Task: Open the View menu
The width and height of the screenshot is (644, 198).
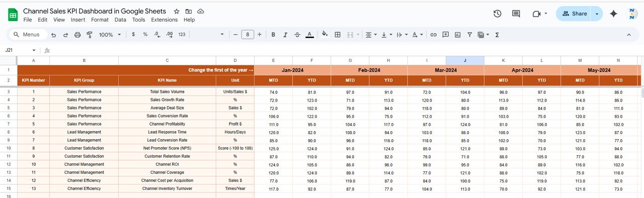Action: coord(59,20)
